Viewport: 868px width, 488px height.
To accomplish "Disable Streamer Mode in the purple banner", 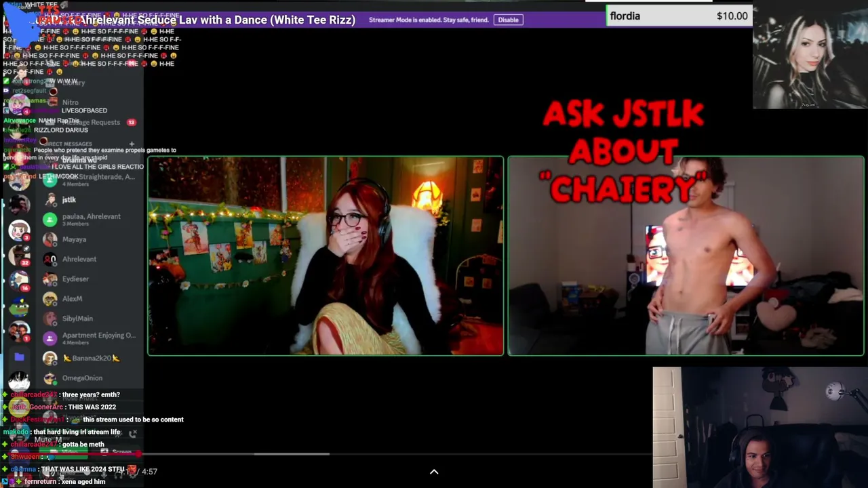I will [x=508, y=20].
